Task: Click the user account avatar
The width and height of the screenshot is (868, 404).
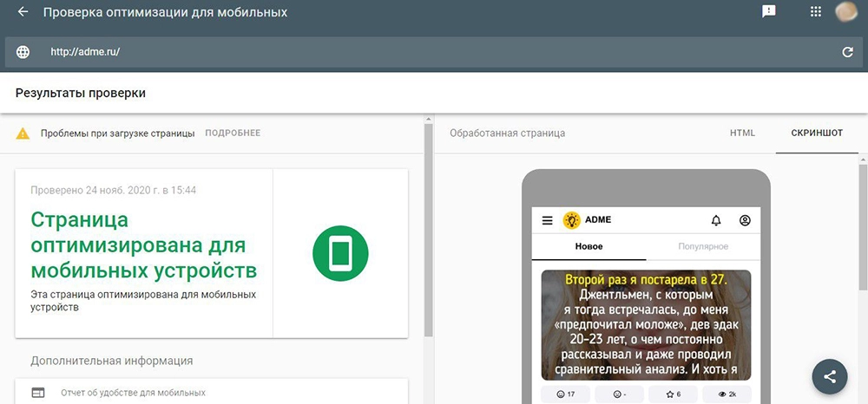Action: coord(847,12)
